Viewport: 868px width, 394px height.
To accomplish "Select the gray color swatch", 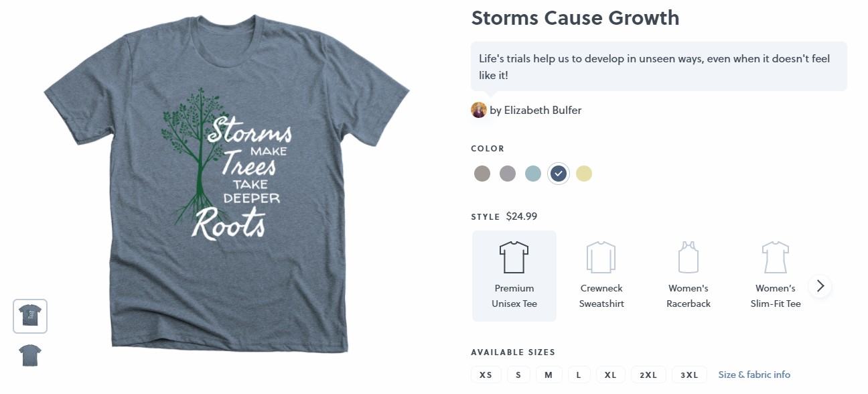I will pos(508,174).
